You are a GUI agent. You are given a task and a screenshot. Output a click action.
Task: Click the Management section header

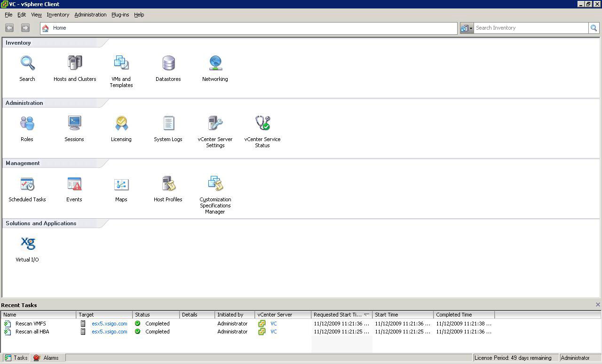pyautogui.click(x=23, y=163)
